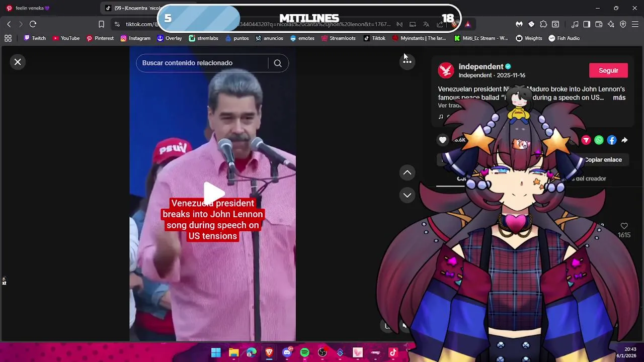Open the puntos bookmark
This screenshot has height=362, width=644.
(x=237, y=38)
